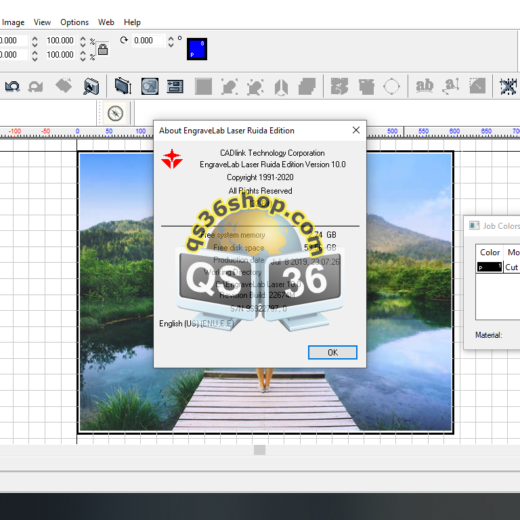
Task: Click the plate size icon with dimension arrows
Action: (x=123, y=86)
